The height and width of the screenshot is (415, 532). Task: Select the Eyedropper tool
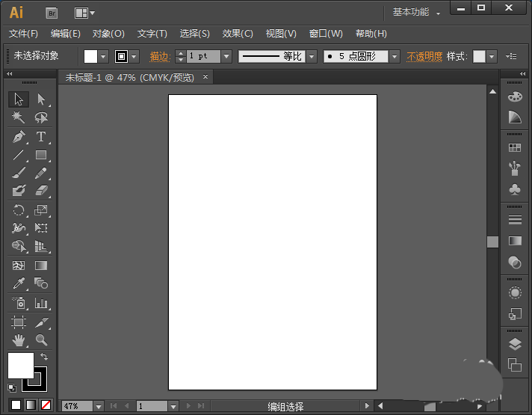pyautogui.click(x=19, y=283)
